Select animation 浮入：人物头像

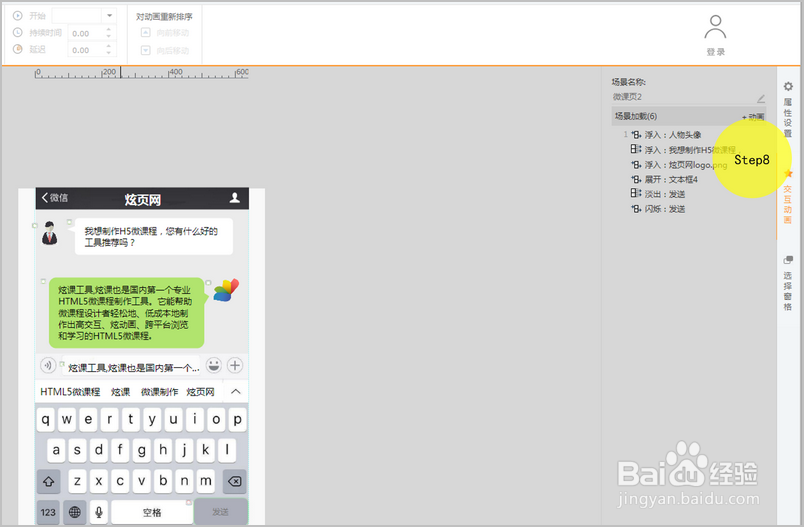(x=673, y=135)
